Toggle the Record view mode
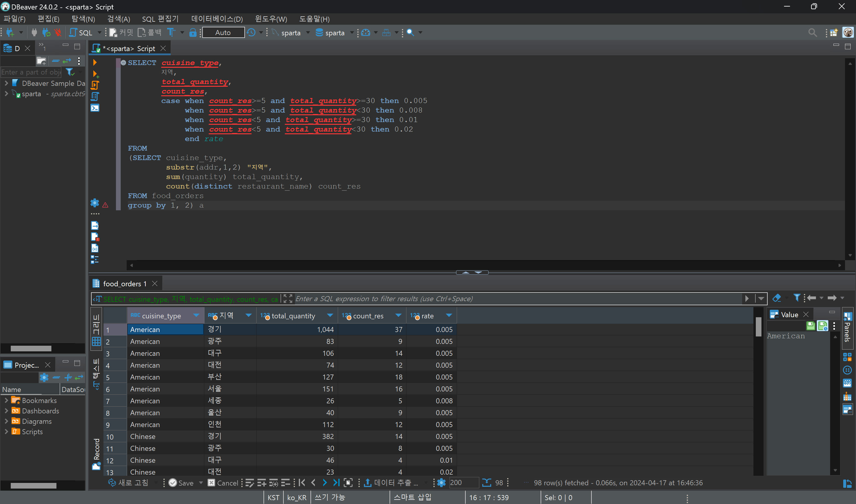This screenshot has height=504, width=856. tap(96, 454)
